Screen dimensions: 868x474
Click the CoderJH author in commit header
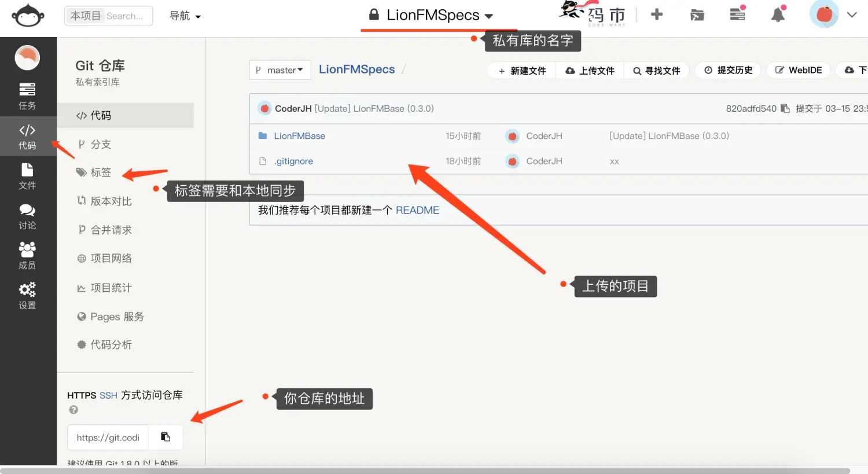tap(293, 108)
